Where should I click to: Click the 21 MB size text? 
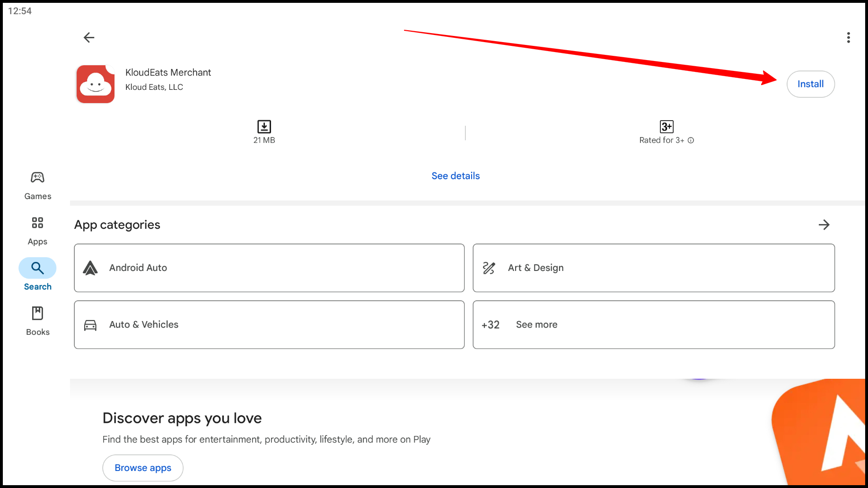click(x=264, y=140)
